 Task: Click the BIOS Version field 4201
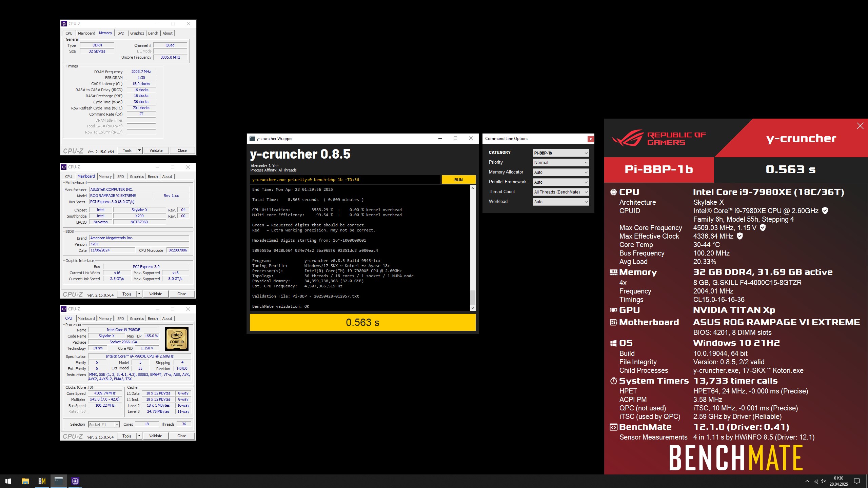(139, 244)
